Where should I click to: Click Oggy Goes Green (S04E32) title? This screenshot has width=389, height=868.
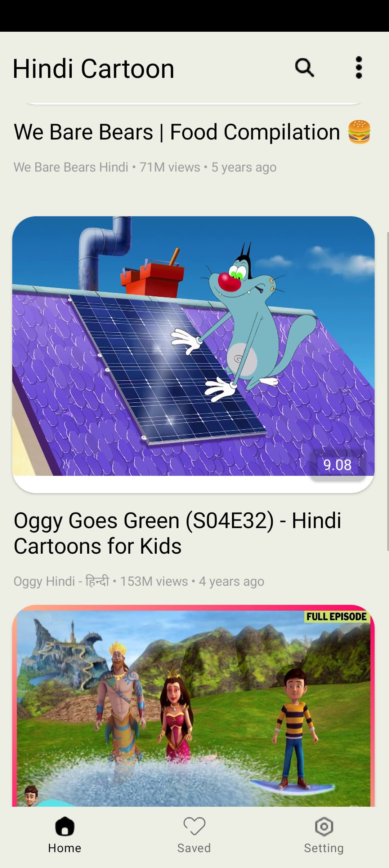click(x=177, y=533)
